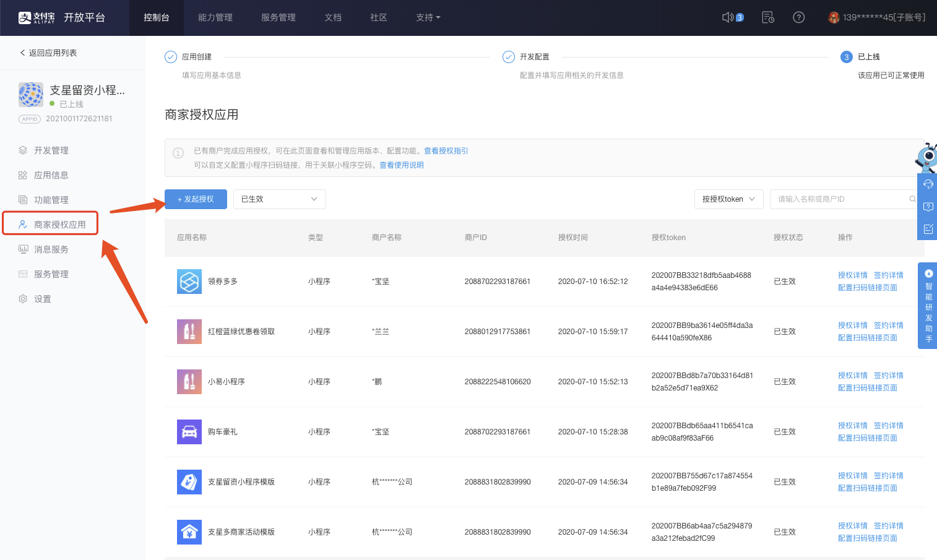
Task: Select the robot assistant mascot icon
Action: coord(926,157)
